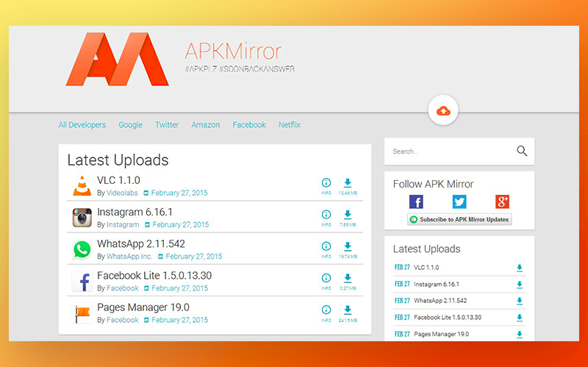Click sidebar entry Pages Manager 19.0
Image resolution: width=588 pixels, height=367 pixels.
[x=442, y=335]
